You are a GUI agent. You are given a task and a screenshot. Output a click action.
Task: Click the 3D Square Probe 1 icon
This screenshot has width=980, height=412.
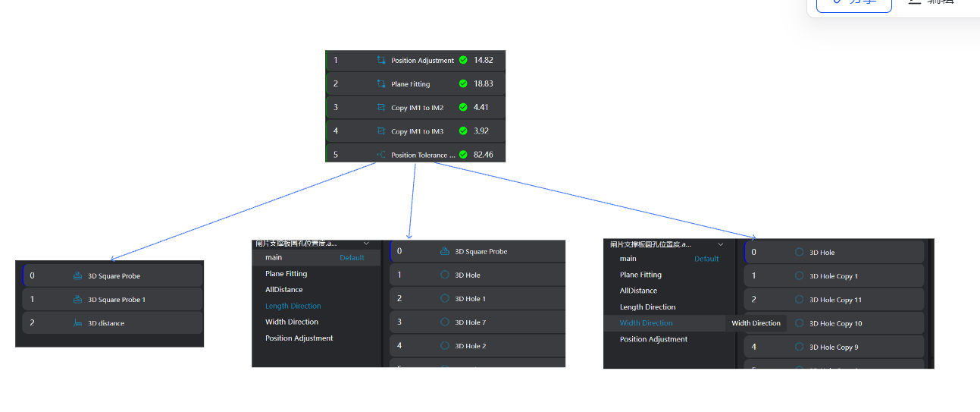pos(77,300)
